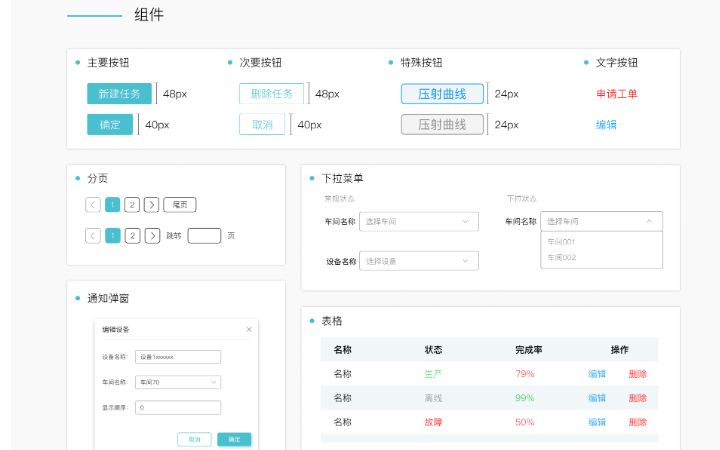Click 删除 in the table row with 50%
Viewport: 720px width, 450px height.
[637, 422]
